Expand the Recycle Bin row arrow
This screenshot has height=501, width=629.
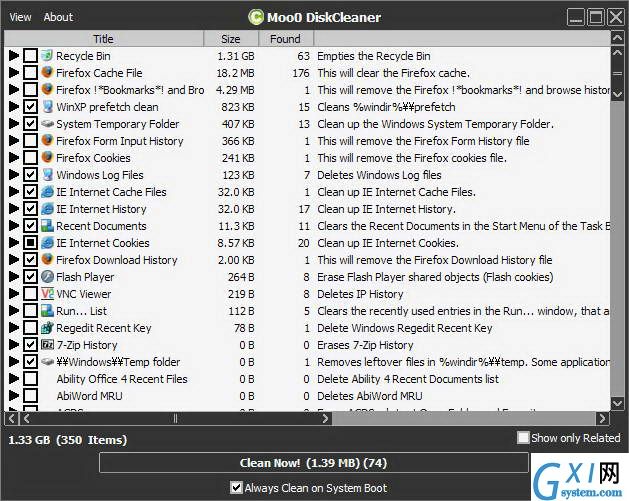tap(14, 55)
